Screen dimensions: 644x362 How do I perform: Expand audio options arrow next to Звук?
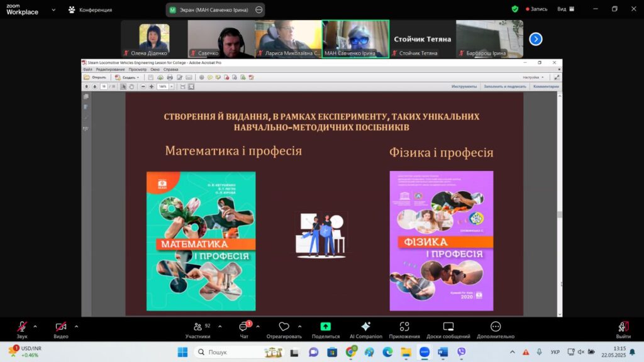35,327
